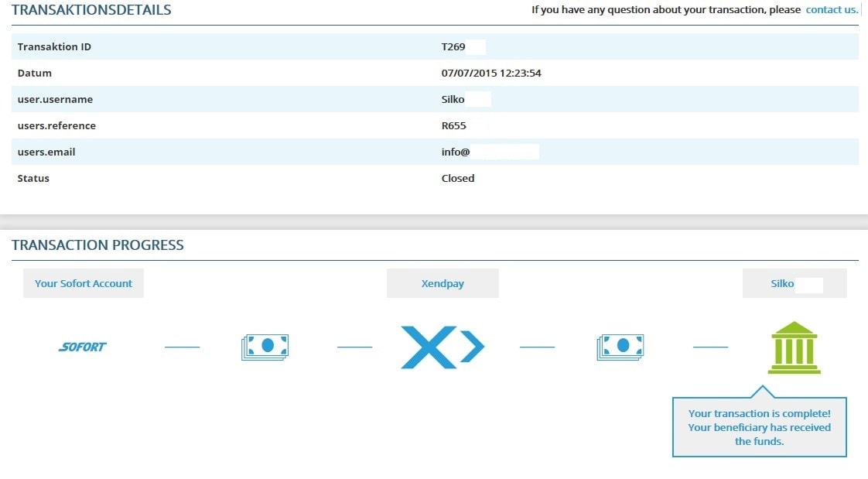The height and width of the screenshot is (479, 868).
Task: Select the TRANSACTION PROGRESS heading
Action: (x=97, y=245)
